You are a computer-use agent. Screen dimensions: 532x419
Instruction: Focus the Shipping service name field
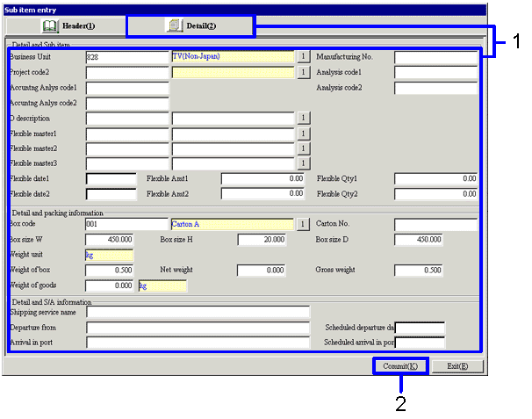coord(198,312)
